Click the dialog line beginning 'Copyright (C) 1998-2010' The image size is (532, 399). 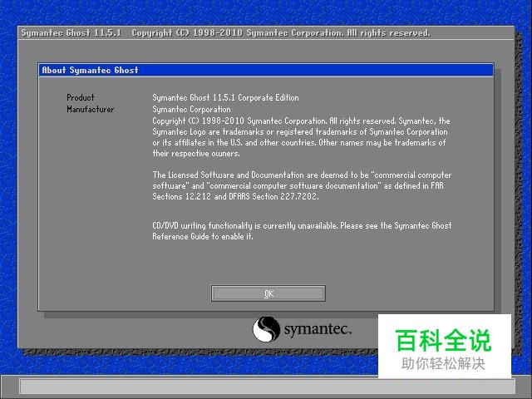pyautogui.click(x=301, y=121)
